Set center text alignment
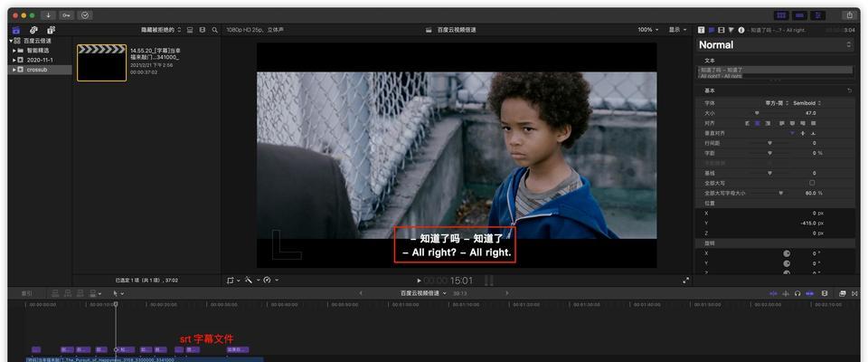Screen dimensions: 868x362 point(758,123)
